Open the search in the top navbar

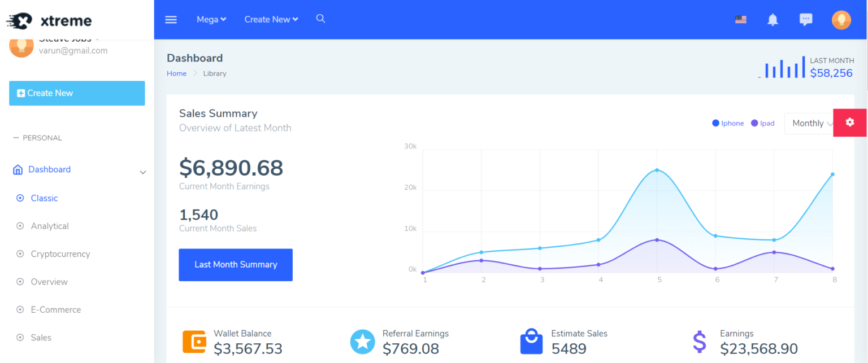pyautogui.click(x=320, y=19)
